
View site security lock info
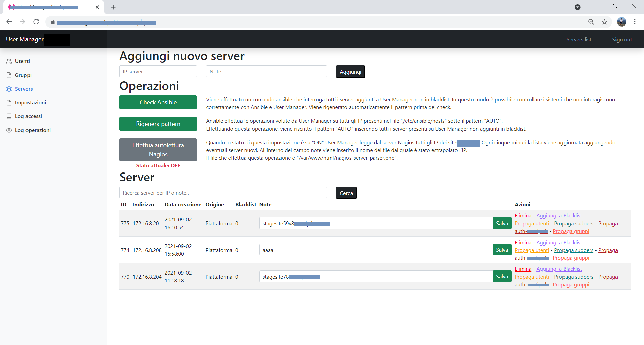[53, 22]
